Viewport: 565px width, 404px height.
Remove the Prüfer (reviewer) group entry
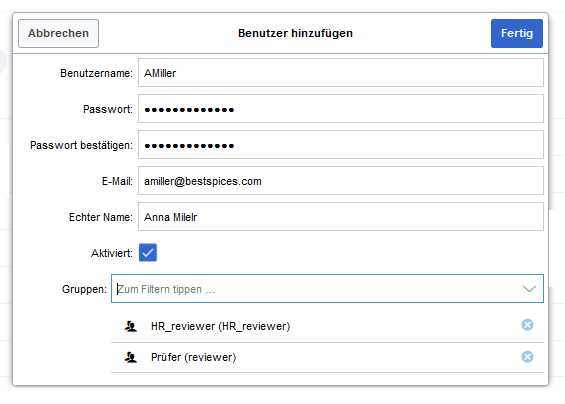527,357
